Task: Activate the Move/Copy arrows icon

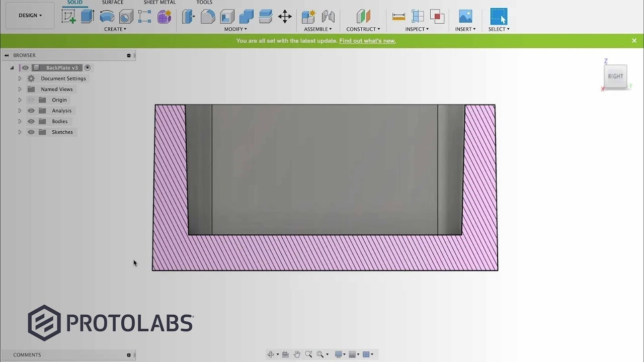Action: point(285,17)
